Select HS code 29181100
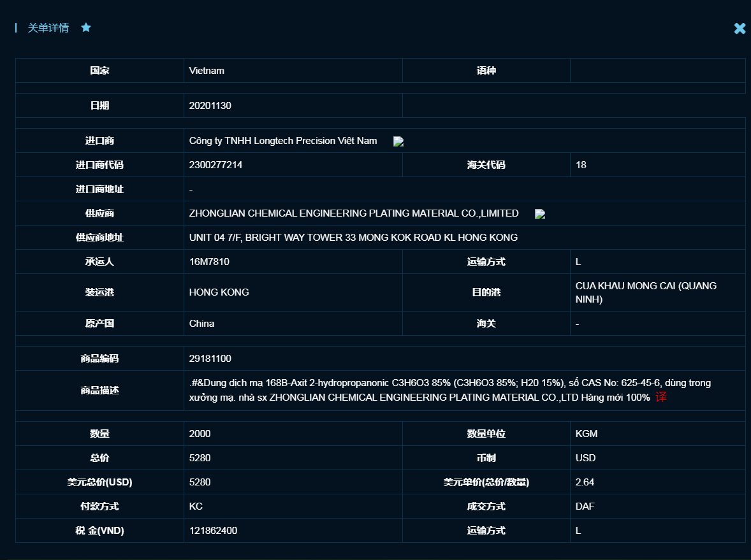 pyautogui.click(x=210, y=358)
